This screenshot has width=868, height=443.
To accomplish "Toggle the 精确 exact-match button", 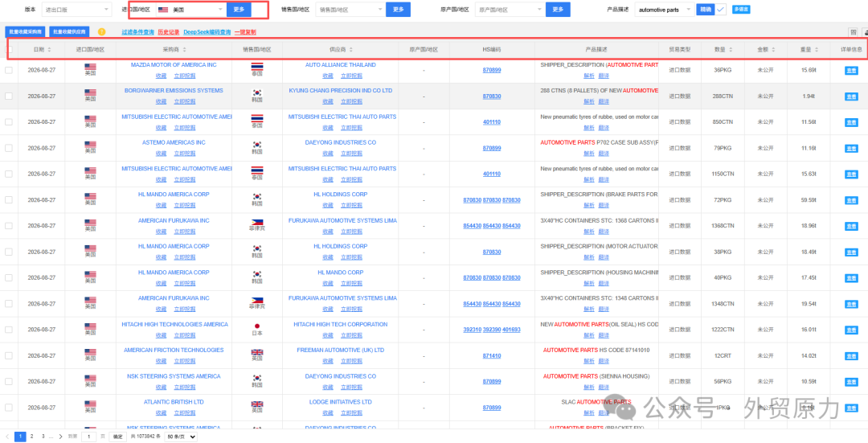I will 706,10.
